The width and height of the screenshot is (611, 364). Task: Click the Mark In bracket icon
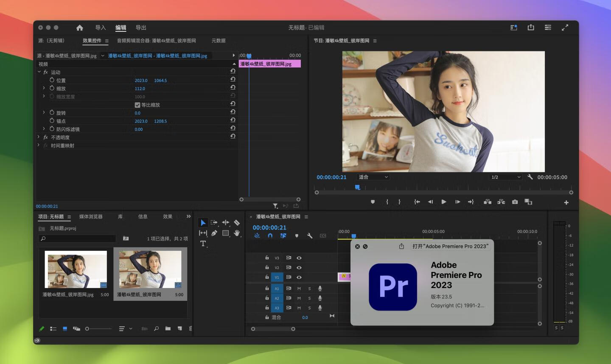(x=387, y=202)
